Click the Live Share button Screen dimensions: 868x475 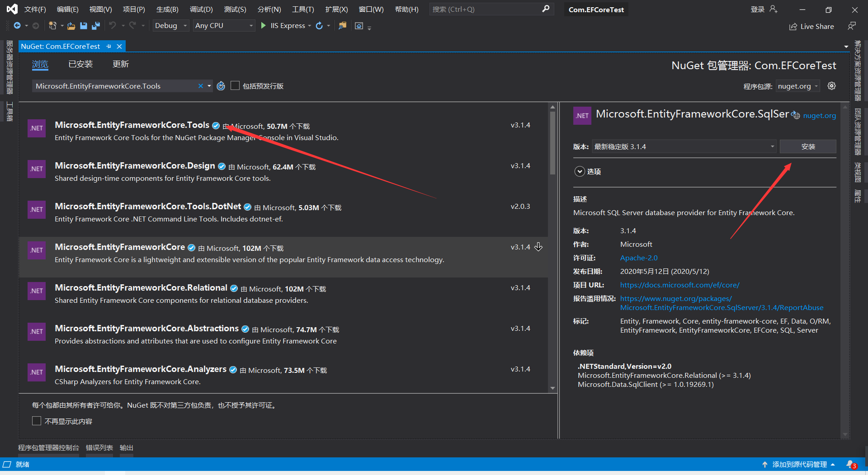[811, 26]
